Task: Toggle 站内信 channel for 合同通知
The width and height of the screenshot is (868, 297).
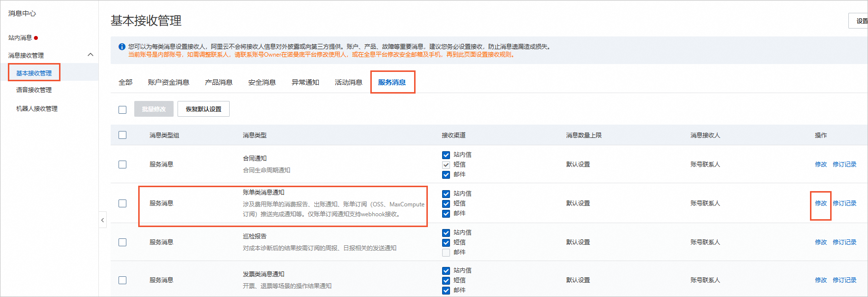Action: (446, 155)
